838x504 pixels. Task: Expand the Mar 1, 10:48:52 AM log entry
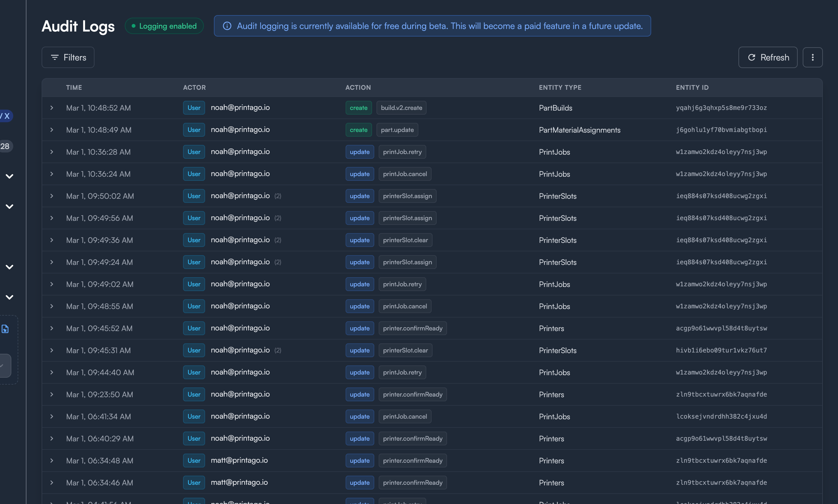52,108
